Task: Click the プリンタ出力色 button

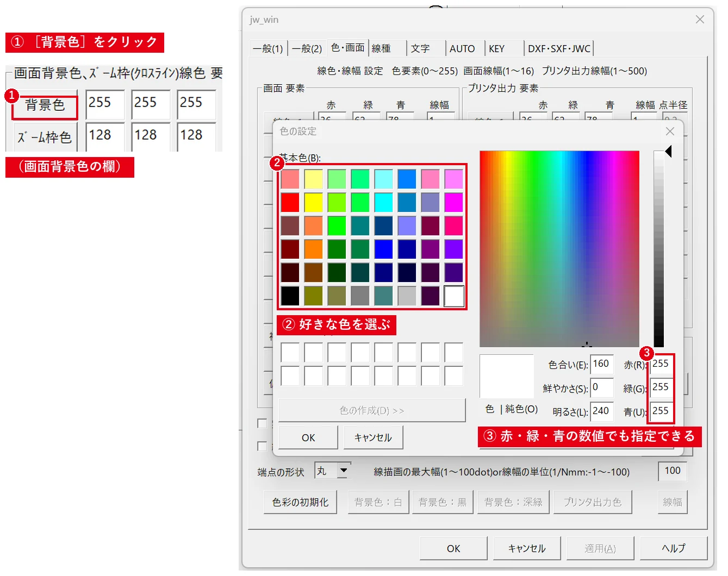Action: pyautogui.click(x=593, y=502)
